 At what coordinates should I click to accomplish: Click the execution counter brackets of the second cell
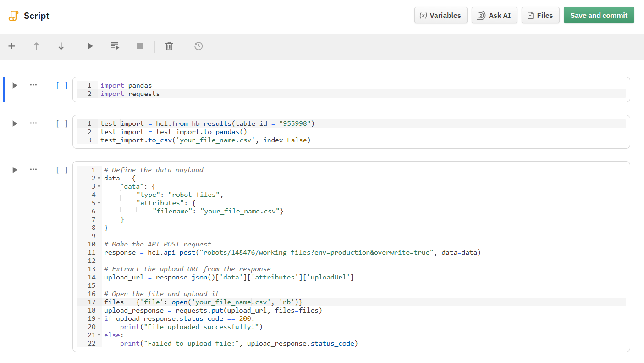(62, 123)
